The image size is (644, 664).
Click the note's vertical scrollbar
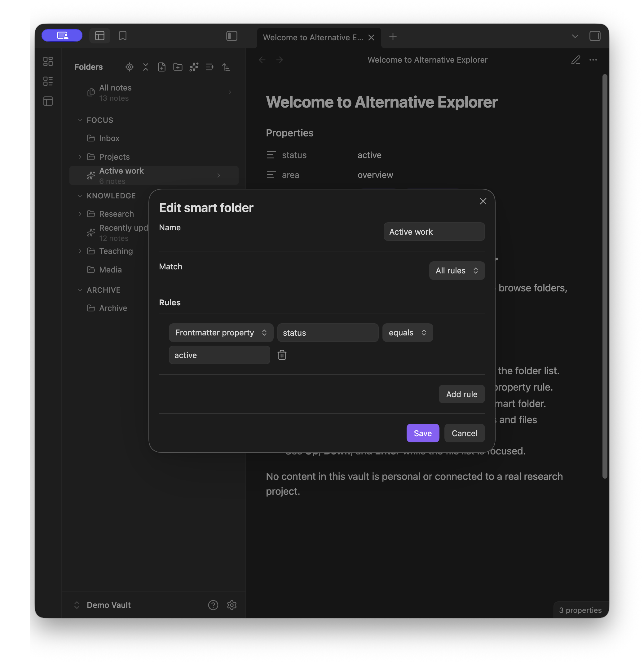click(604, 276)
